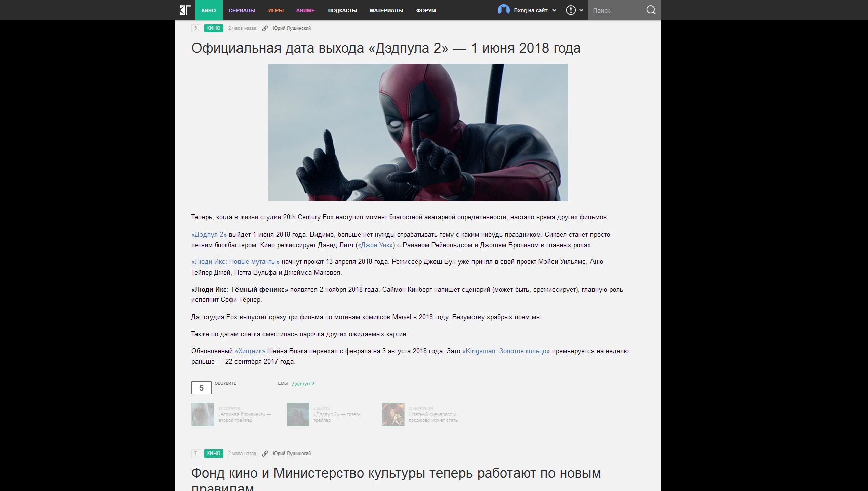Viewport: 868px width, 491px height.
Task: Click comment count badge above Фонд кино article
Action: (196, 454)
